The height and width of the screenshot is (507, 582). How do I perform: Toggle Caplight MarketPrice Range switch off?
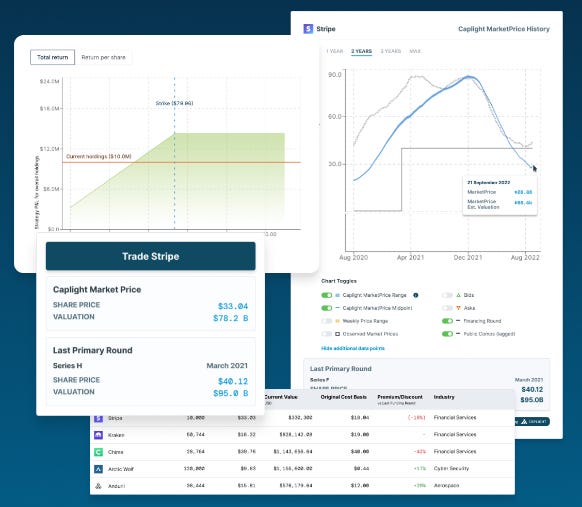click(327, 295)
